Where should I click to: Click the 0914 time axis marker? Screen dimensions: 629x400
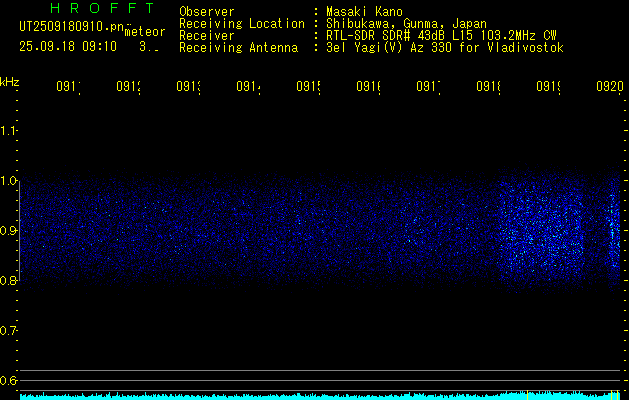[248, 87]
